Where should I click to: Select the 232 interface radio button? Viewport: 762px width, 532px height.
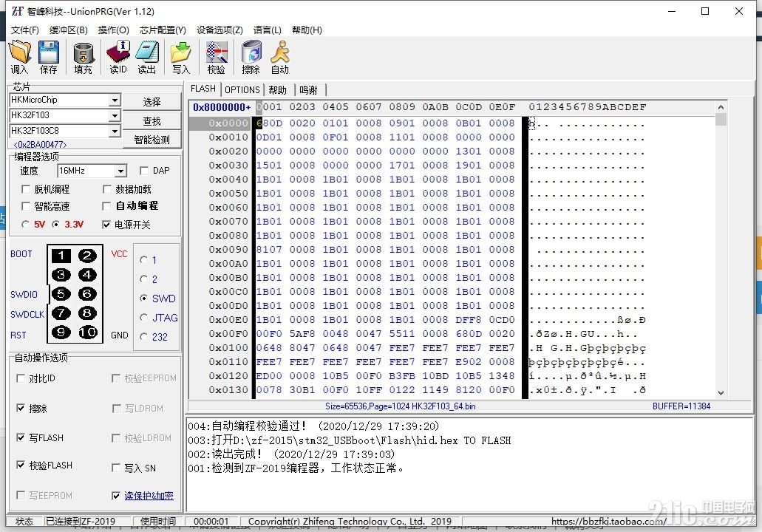pos(143,337)
